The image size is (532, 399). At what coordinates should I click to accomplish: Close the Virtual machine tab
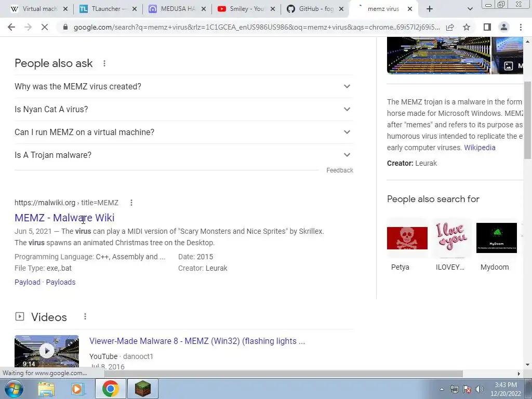tap(65, 9)
